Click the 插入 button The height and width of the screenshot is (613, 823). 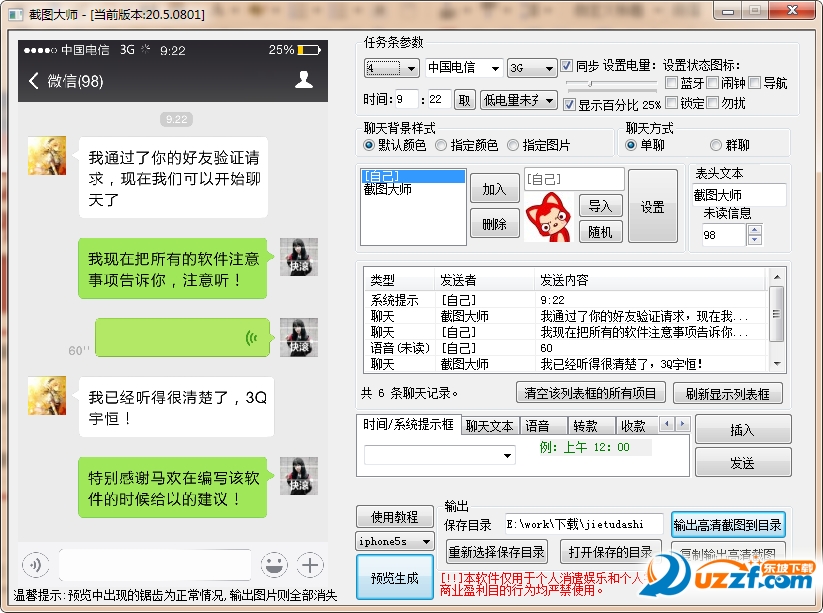pos(743,430)
